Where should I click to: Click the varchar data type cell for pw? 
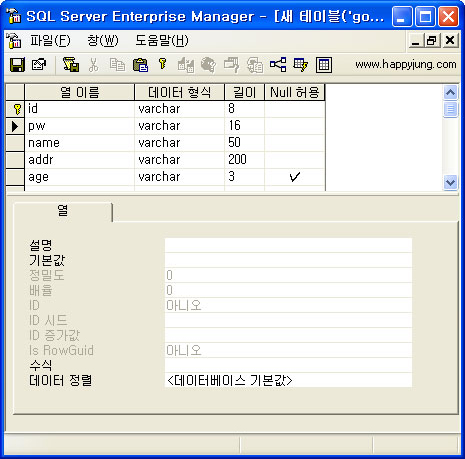(179, 126)
